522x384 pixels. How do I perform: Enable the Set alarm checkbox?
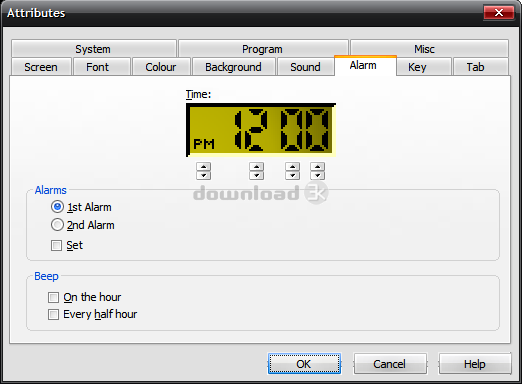(56, 246)
